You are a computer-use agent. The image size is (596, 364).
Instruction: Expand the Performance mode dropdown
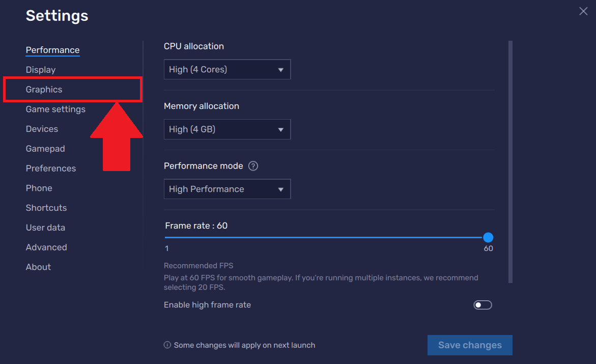pyautogui.click(x=227, y=189)
